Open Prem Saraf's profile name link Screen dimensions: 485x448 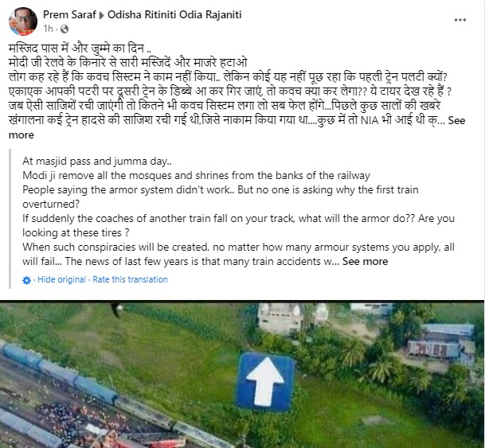(x=69, y=14)
